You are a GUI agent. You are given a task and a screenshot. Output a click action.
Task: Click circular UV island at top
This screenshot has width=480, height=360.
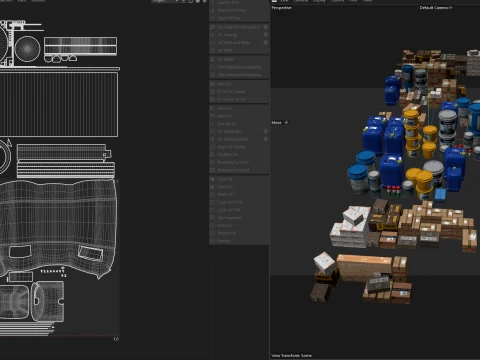pyautogui.click(x=27, y=49)
